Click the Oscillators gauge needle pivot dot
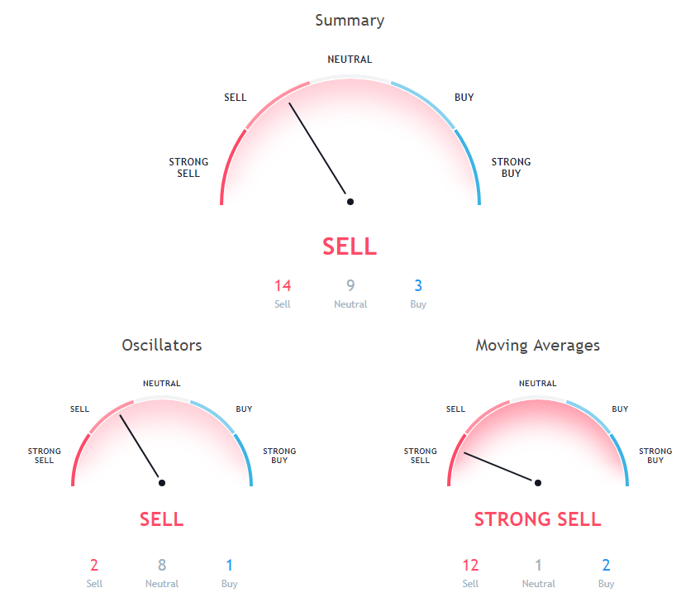The width and height of the screenshot is (700, 607). 162,482
